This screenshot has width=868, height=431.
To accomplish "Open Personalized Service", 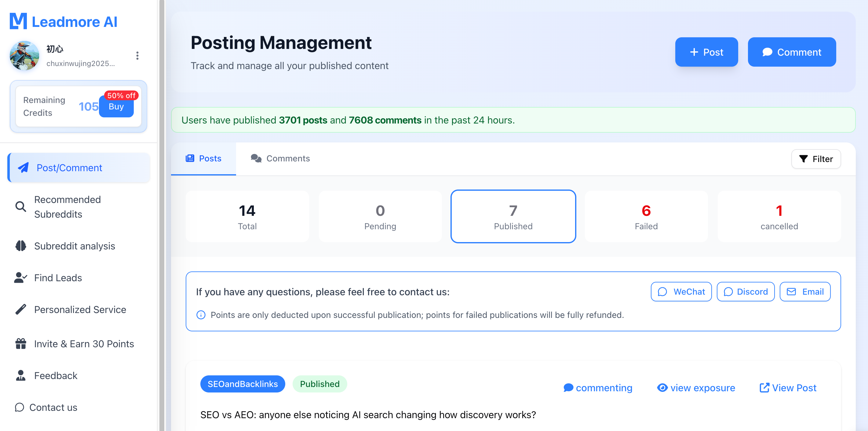I will [79, 309].
